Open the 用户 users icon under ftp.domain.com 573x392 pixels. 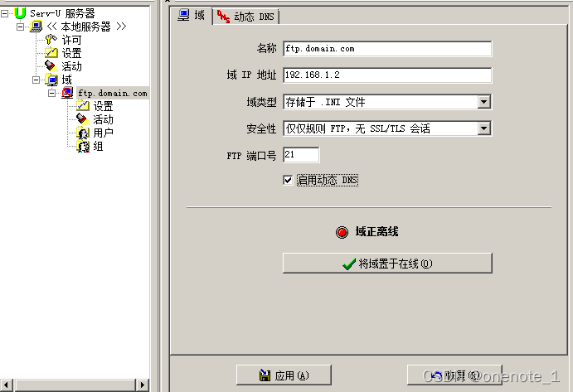point(83,133)
